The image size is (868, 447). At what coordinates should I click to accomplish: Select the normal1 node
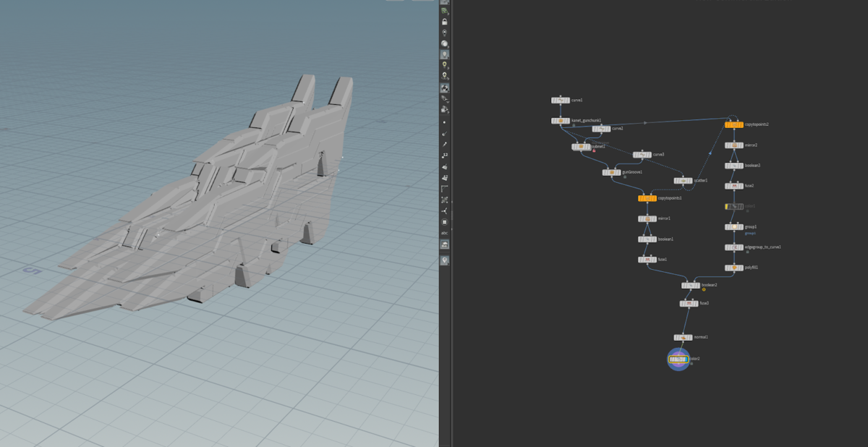point(684,337)
